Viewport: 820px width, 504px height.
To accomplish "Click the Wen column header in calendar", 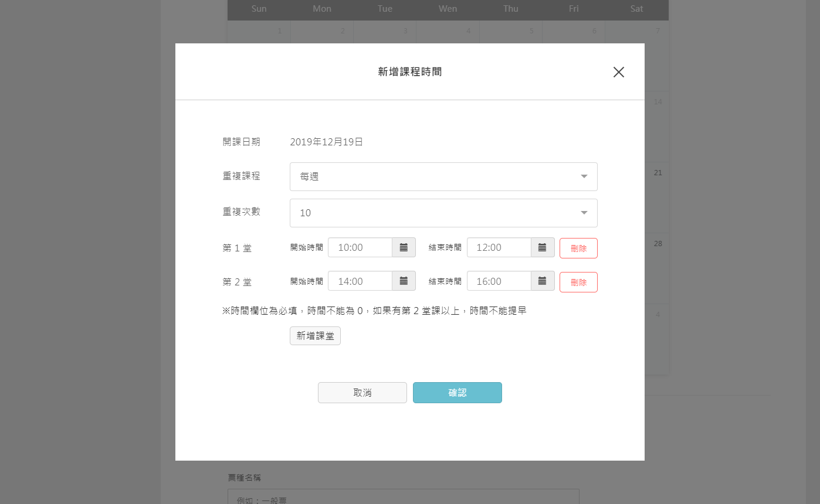I will click(x=448, y=9).
